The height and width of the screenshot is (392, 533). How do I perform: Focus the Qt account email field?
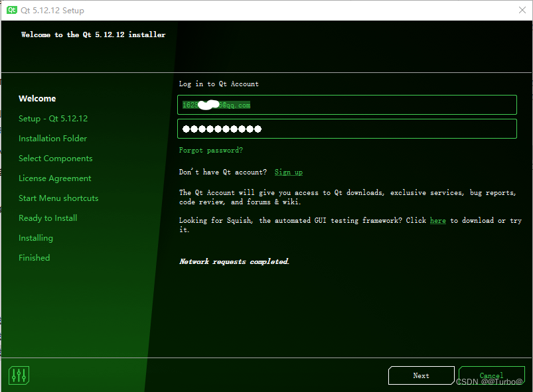coord(347,105)
